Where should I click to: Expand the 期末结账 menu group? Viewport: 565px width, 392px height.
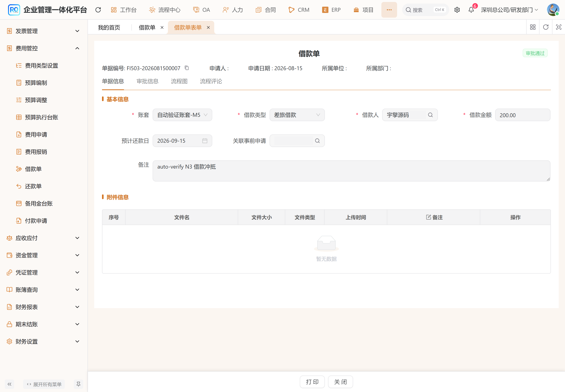[44, 324]
